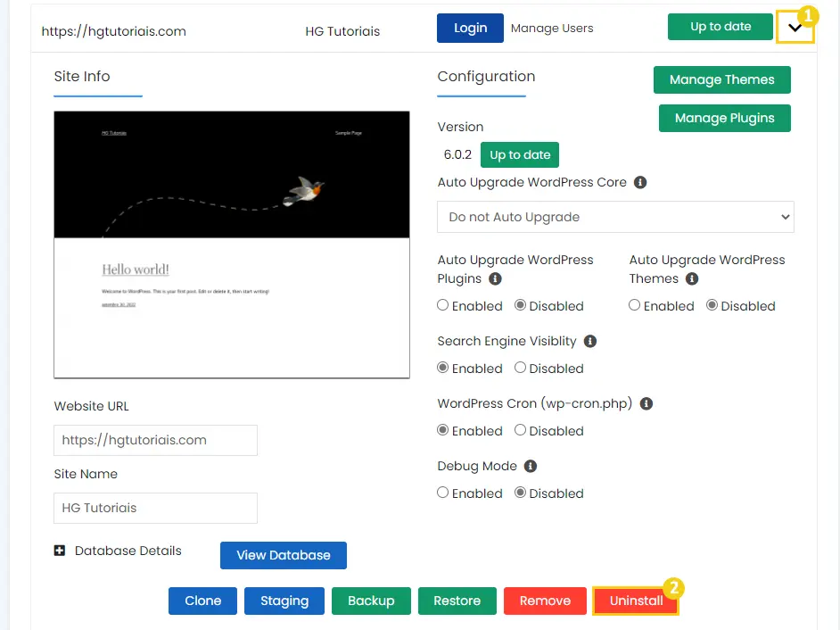Select Disabled for themes auto upgrade
Viewport: 840px width, 630px height.
point(712,305)
